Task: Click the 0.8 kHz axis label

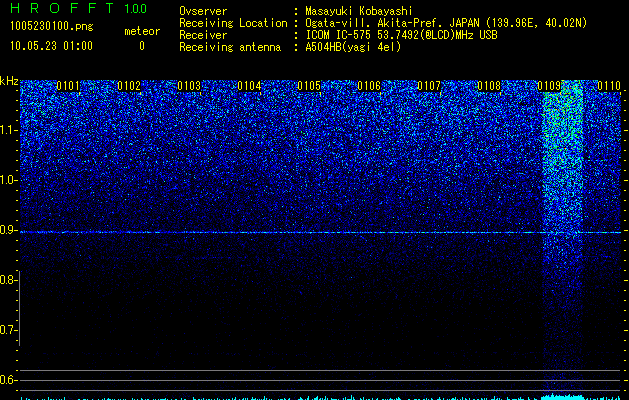Action: click(x=7, y=280)
